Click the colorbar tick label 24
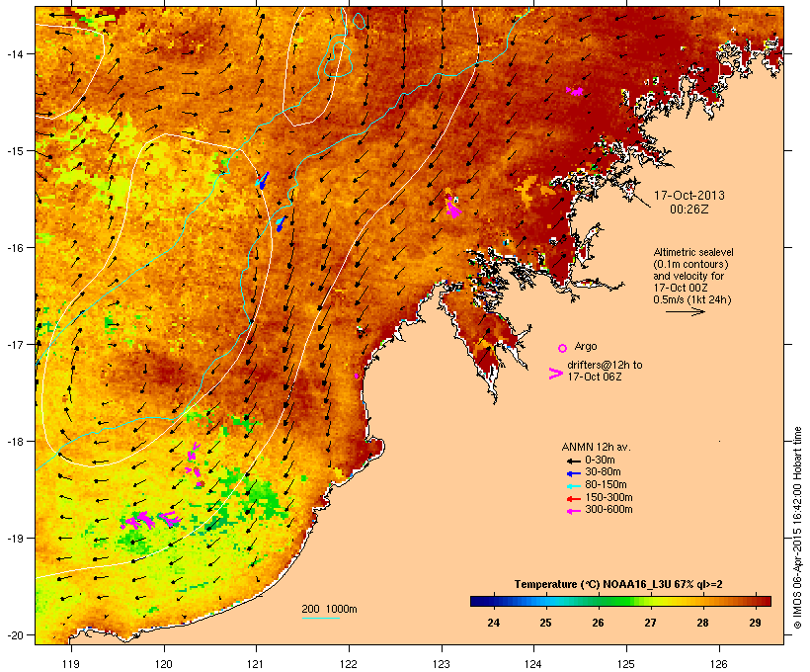This screenshot has height=672, width=810. coord(493,623)
